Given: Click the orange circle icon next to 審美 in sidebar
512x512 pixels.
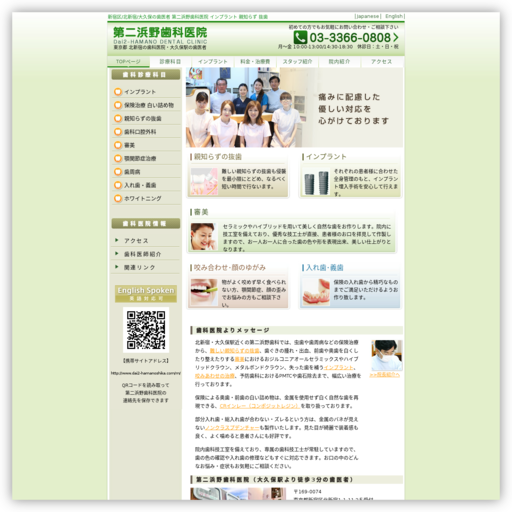Looking at the screenshot, I should coord(118,145).
